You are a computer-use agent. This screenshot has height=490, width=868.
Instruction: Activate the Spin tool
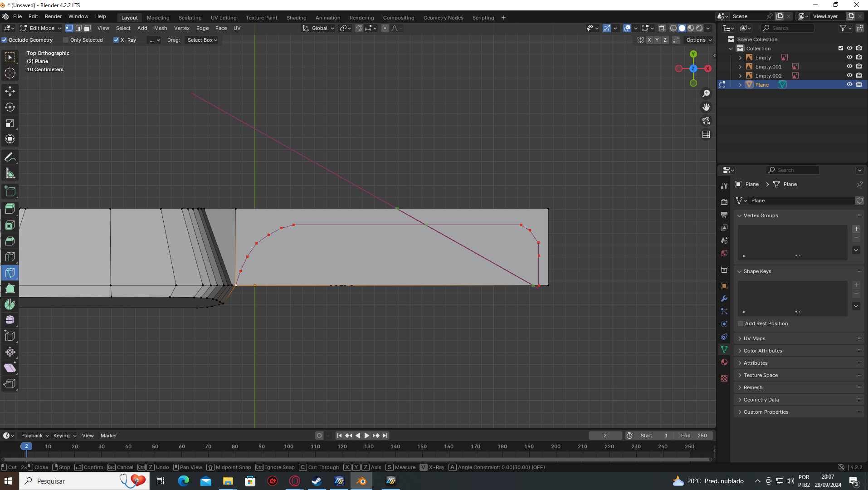[x=10, y=304]
